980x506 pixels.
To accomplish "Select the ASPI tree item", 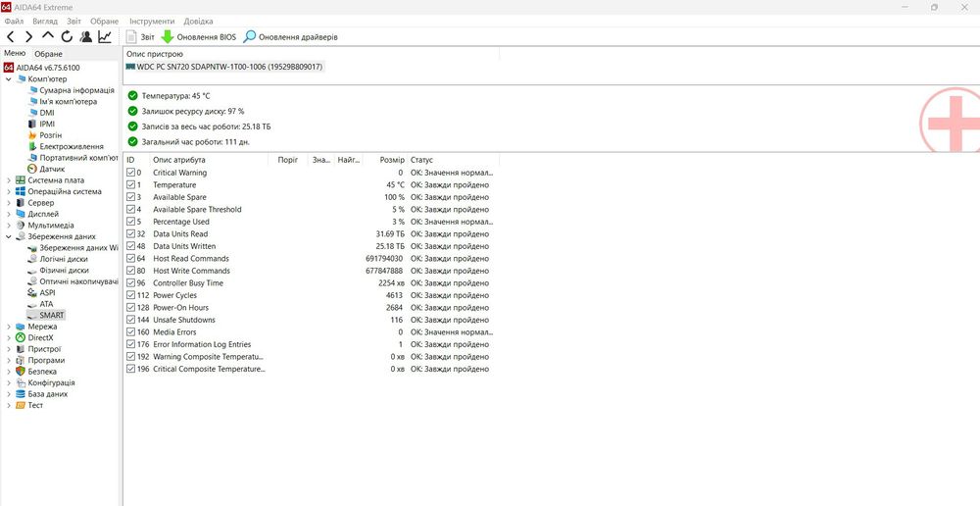I will point(42,293).
